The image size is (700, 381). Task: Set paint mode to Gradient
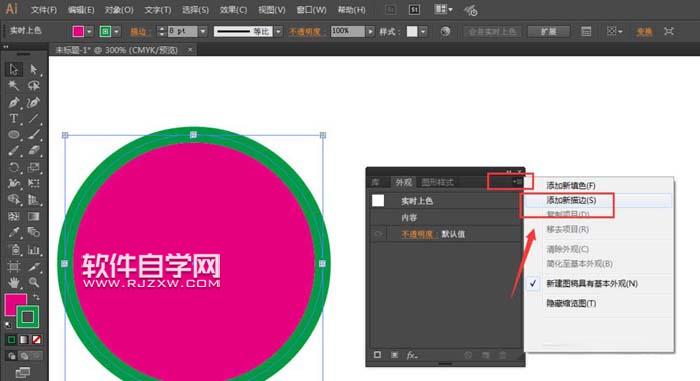point(24,340)
